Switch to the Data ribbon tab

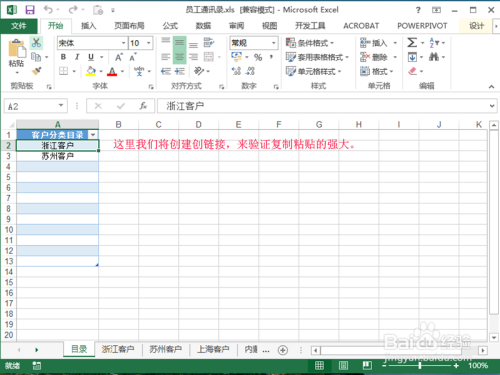tap(203, 26)
